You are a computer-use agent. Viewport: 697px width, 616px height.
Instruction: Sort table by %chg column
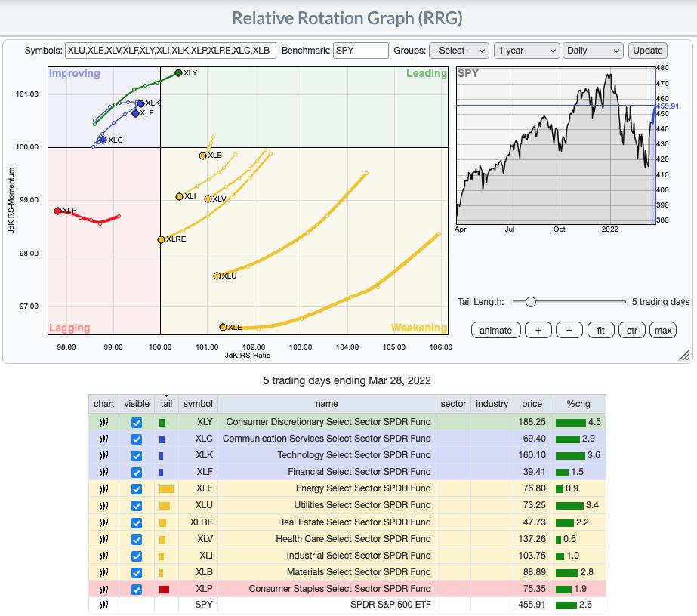(x=578, y=404)
